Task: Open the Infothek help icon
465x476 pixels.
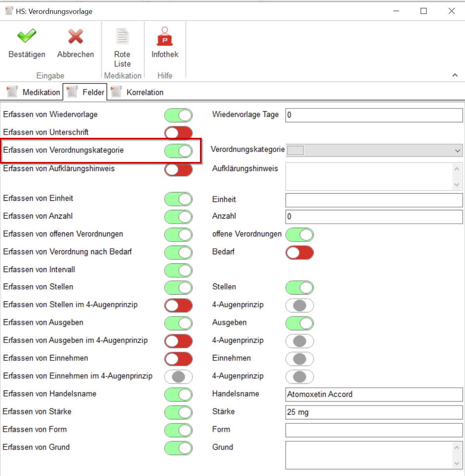Action: [165, 36]
